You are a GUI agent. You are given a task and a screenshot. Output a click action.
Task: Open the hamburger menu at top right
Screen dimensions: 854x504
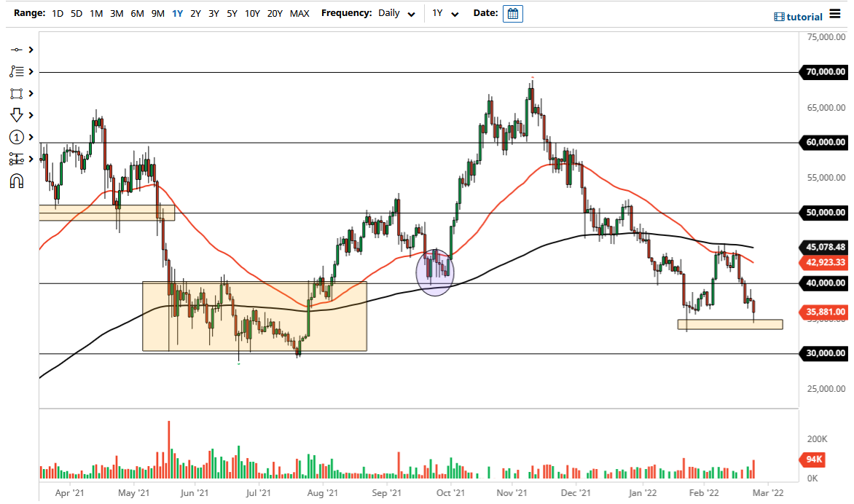pyautogui.click(x=835, y=12)
